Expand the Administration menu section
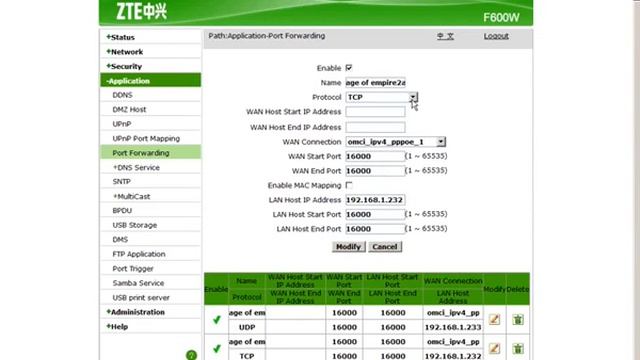640x360 pixels. [x=136, y=312]
